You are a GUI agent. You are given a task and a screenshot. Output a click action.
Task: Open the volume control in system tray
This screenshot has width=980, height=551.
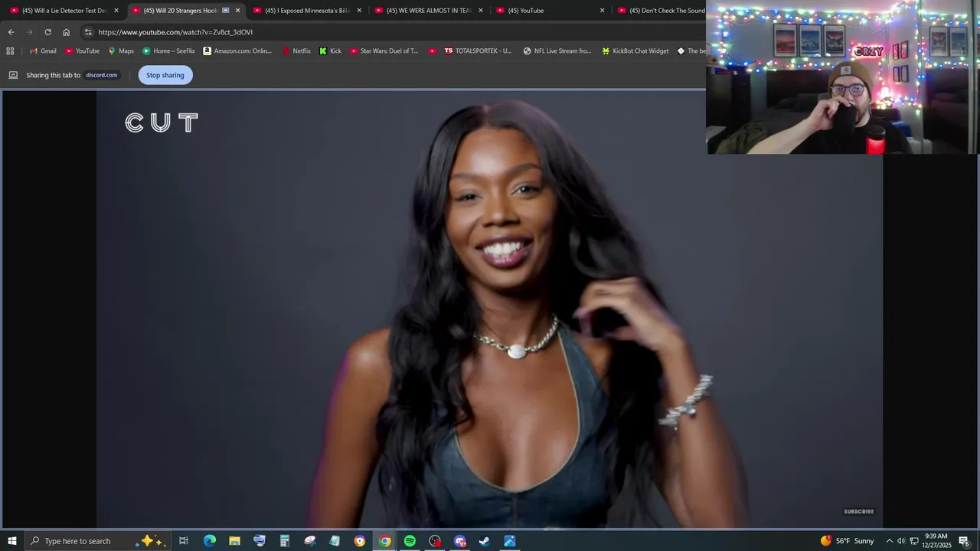pyautogui.click(x=901, y=541)
